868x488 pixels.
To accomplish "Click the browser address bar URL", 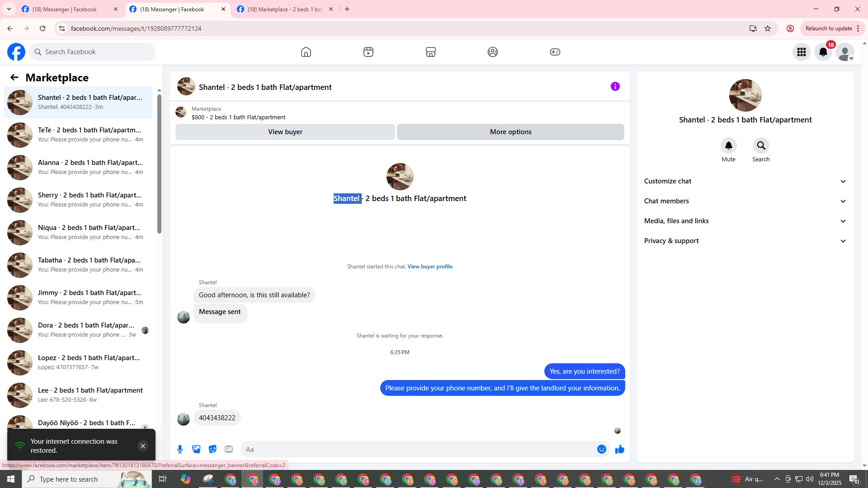I will click(x=136, y=28).
